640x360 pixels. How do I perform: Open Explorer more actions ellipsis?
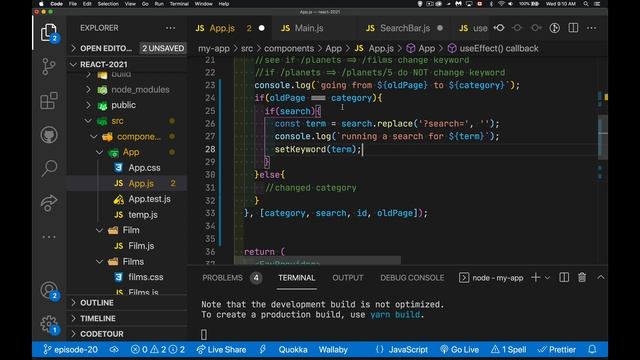pos(171,28)
